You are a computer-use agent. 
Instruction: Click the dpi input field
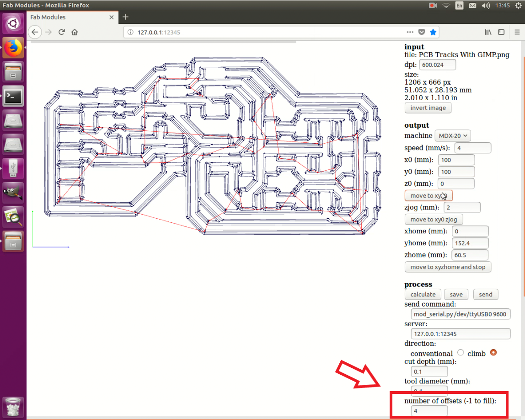point(437,65)
